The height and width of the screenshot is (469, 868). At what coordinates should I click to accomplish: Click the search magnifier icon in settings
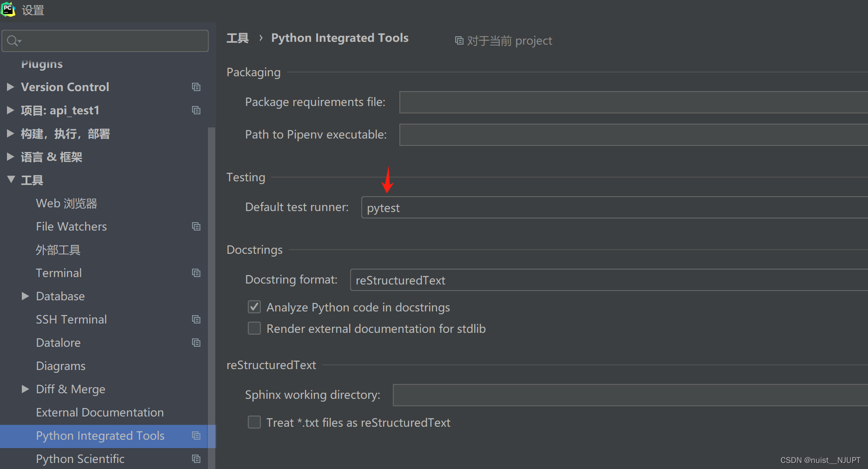(13, 41)
